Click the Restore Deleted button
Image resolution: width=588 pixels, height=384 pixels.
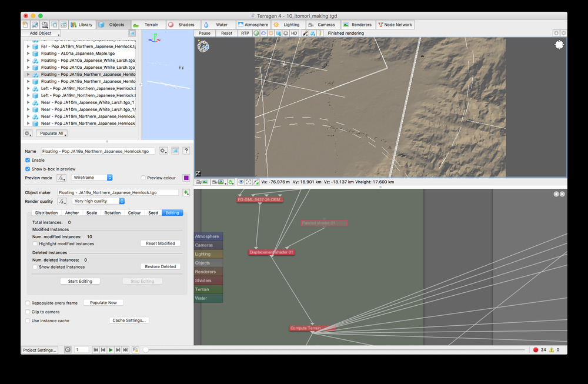[161, 266]
